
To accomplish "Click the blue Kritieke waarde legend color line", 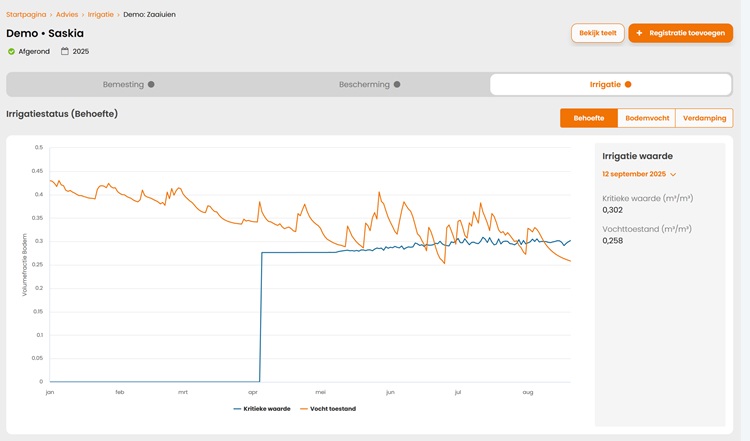I will coord(237,409).
